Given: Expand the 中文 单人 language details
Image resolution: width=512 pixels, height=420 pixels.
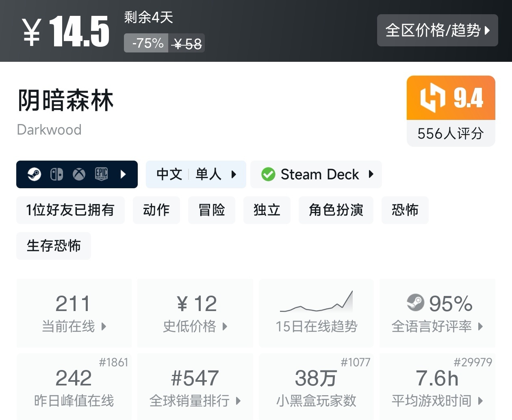Looking at the screenshot, I should point(196,174).
